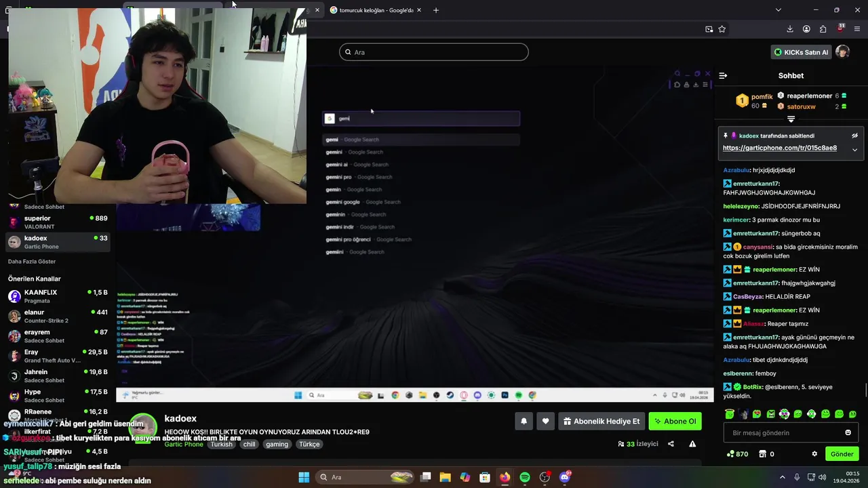Click the notification bell icon beside kadoex
The height and width of the screenshot is (488, 868).
[x=524, y=422]
